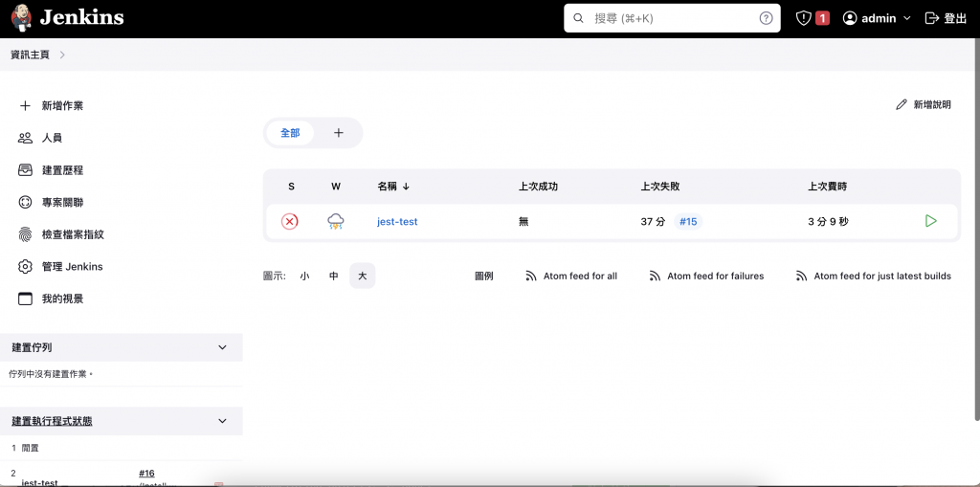Click the RSS icon beside Atom feed for all
This screenshot has width=980, height=487.
(x=531, y=276)
